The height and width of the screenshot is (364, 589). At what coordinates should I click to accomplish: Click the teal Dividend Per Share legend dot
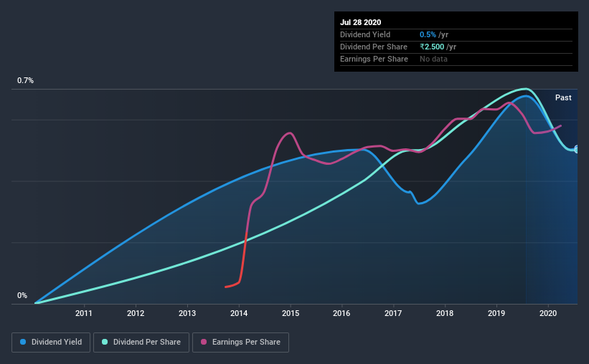click(105, 342)
